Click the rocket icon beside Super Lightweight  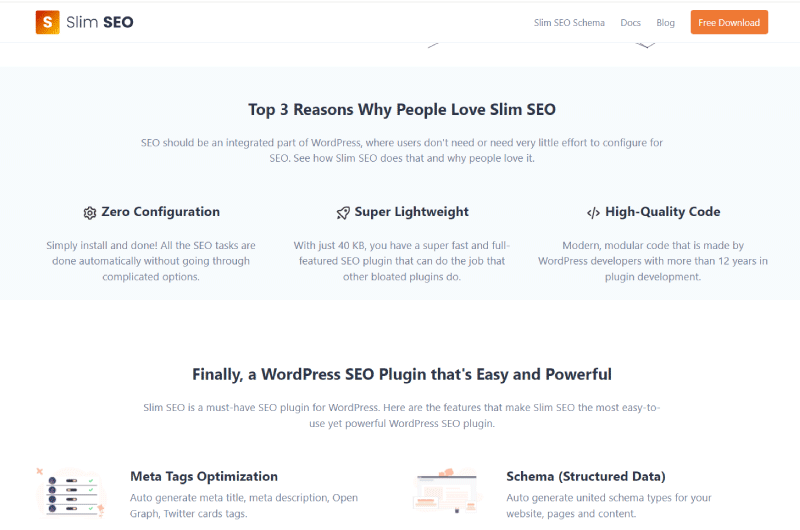[x=343, y=213]
